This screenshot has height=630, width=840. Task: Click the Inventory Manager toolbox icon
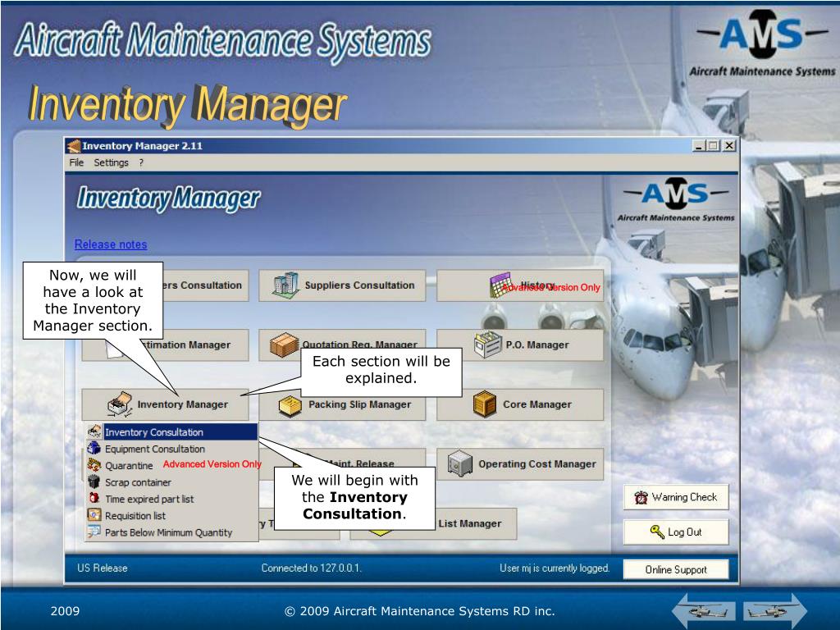coord(120,404)
